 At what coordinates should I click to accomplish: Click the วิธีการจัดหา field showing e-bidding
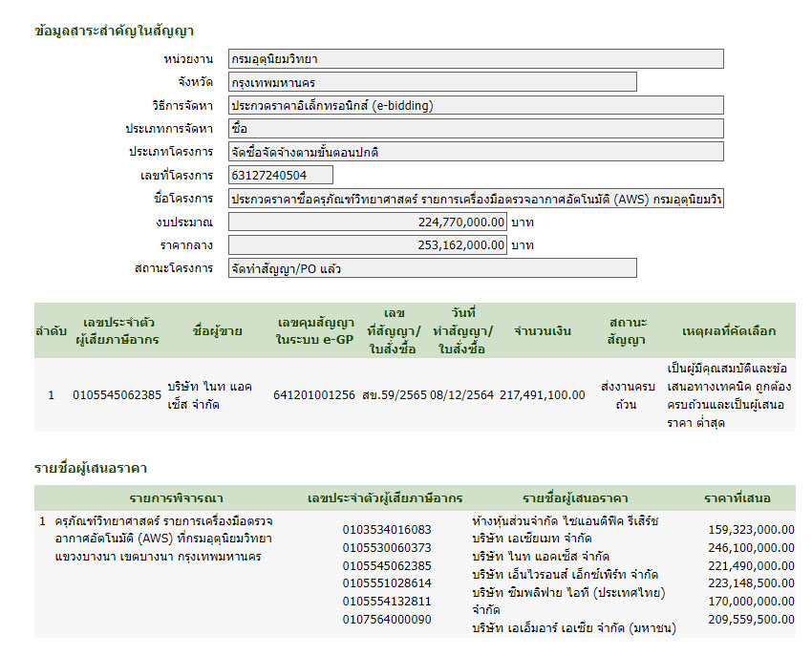476,105
